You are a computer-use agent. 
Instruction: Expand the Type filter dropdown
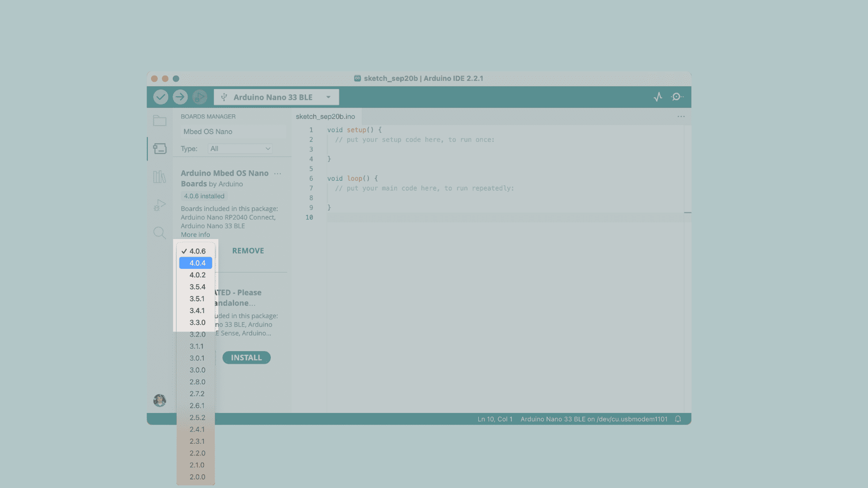(x=240, y=149)
